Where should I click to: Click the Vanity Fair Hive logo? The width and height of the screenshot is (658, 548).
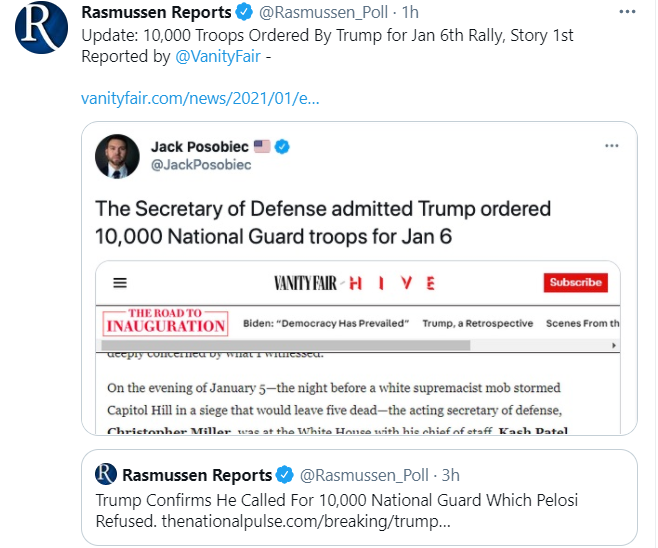click(x=354, y=283)
